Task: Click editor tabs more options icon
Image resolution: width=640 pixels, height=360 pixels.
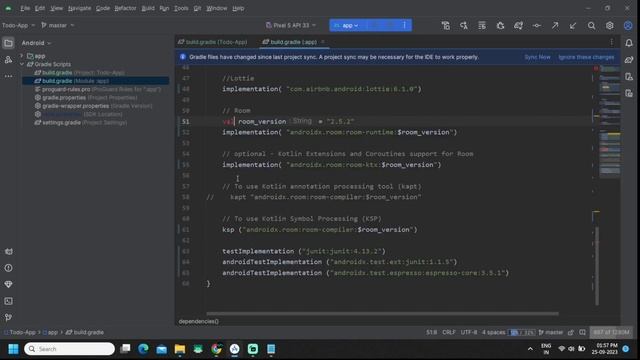Action: click(x=611, y=42)
